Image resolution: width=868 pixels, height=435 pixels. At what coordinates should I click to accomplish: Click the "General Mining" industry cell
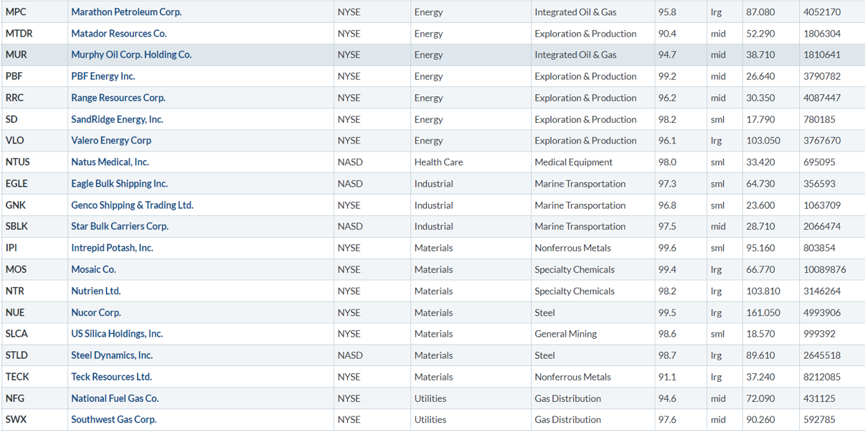click(565, 334)
